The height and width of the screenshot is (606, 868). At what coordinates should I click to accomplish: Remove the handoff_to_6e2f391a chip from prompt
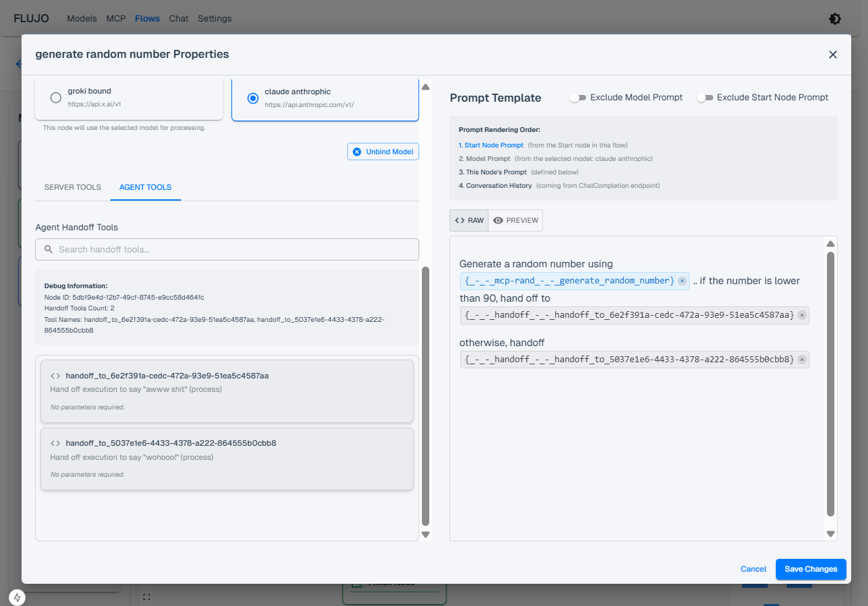click(x=801, y=316)
